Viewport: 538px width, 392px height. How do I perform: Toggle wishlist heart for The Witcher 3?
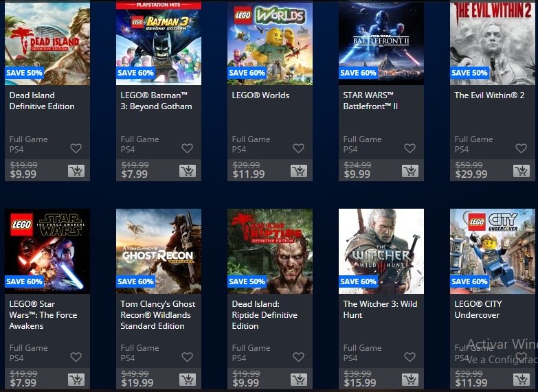click(x=410, y=357)
